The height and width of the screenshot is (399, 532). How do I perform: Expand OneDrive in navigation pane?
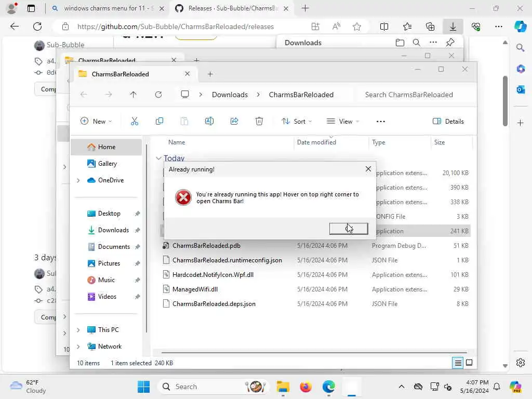pyautogui.click(x=78, y=180)
